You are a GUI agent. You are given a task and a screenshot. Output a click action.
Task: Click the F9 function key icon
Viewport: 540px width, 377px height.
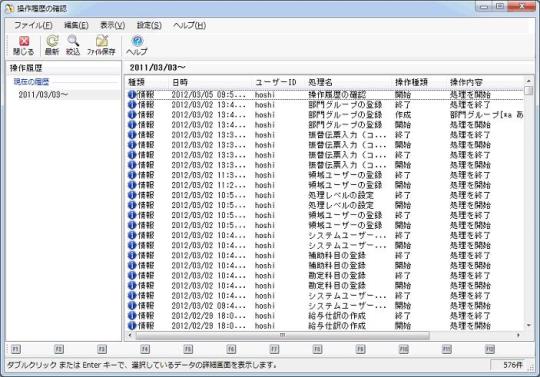tap(360, 349)
